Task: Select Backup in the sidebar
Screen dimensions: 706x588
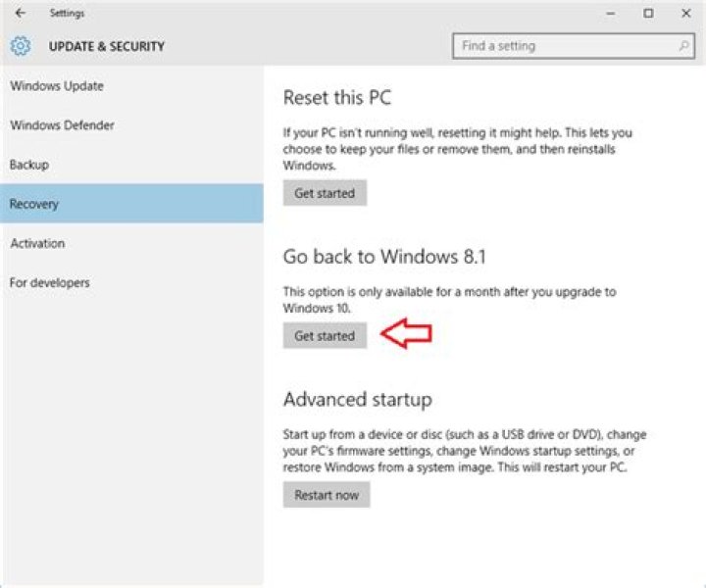Action: 131,165
